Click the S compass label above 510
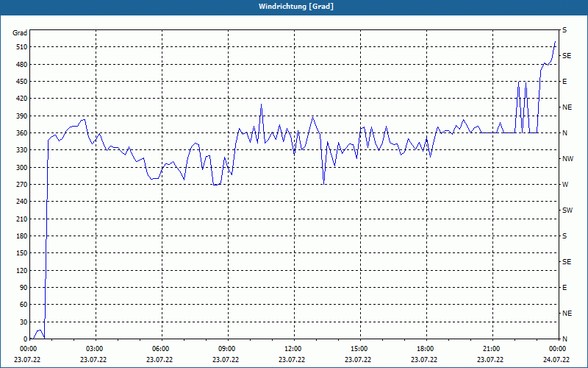Screen dimensions: 588x368 (564, 30)
